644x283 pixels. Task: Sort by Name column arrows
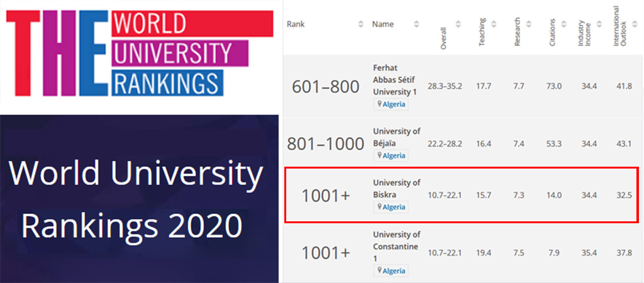416,24
